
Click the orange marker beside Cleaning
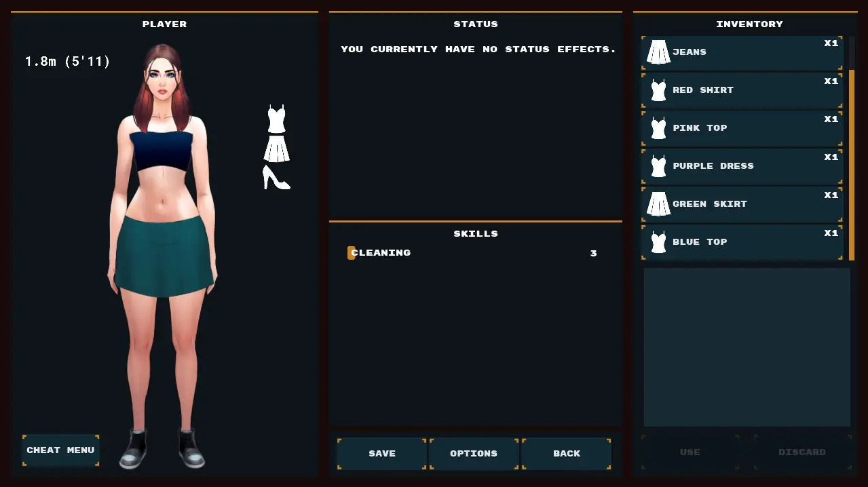[351, 253]
